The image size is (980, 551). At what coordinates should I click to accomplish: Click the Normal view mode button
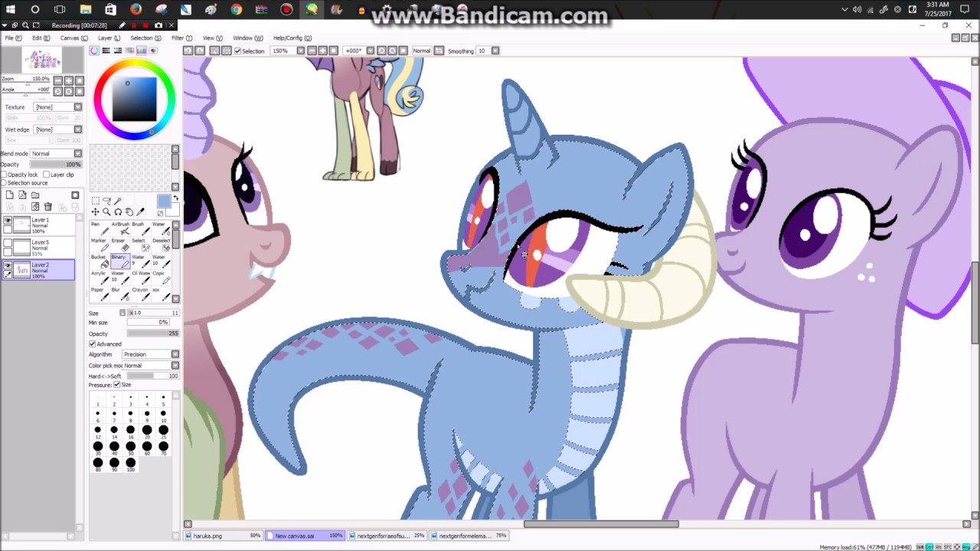pos(422,51)
